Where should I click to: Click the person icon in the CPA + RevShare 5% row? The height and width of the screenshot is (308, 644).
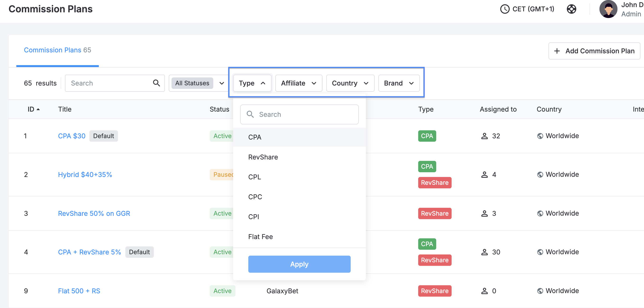tap(485, 252)
